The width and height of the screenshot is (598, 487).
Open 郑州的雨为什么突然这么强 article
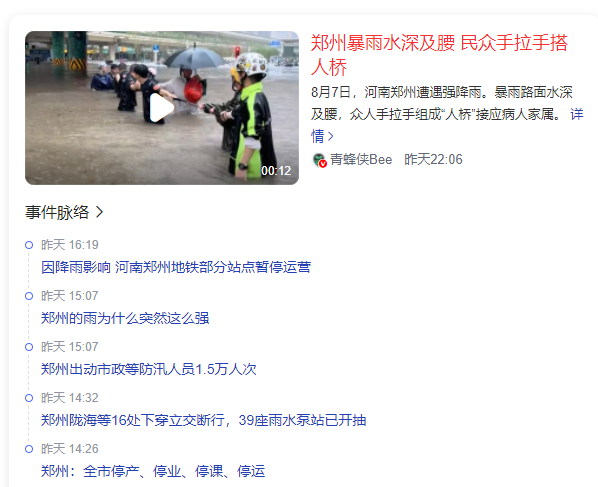pyautogui.click(x=125, y=318)
